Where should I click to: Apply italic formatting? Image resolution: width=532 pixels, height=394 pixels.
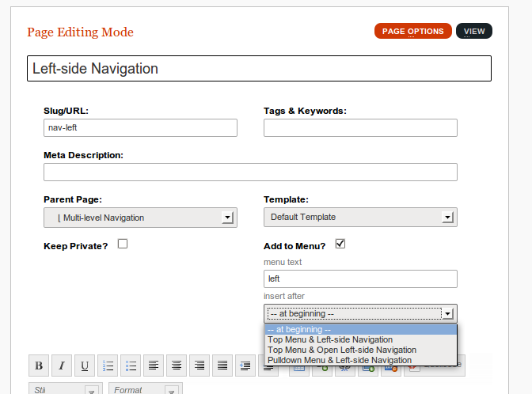tap(62, 366)
